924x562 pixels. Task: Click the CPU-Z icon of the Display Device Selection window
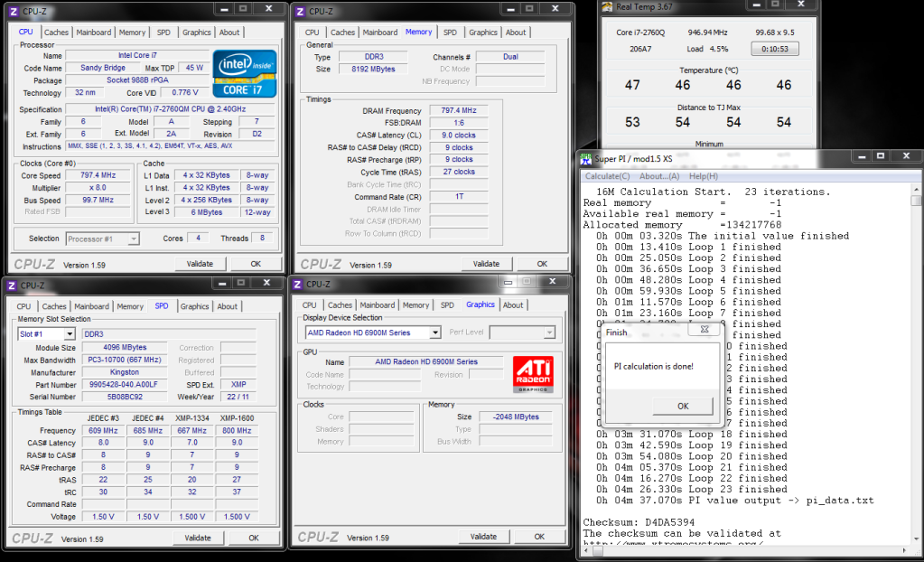(297, 285)
